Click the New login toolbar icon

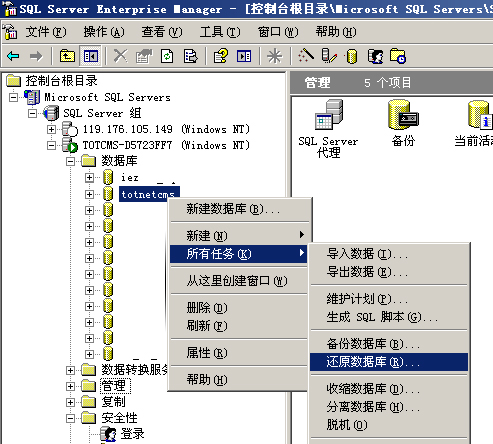(375, 56)
